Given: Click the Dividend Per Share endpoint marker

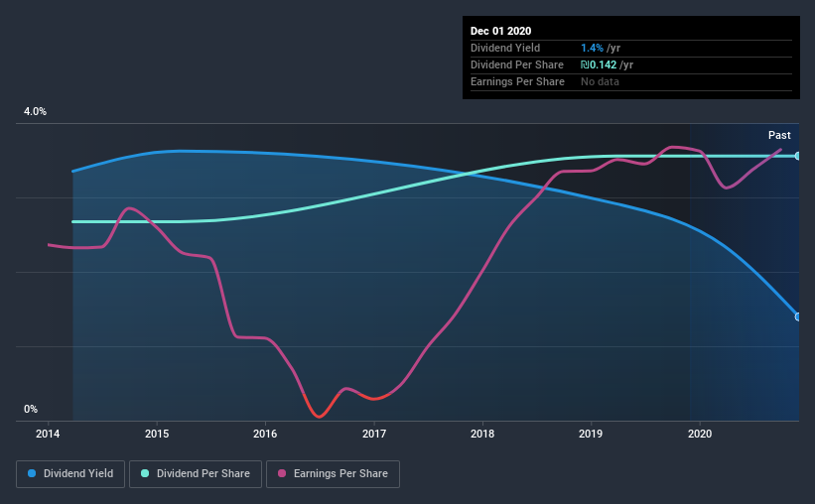Looking at the screenshot, I should (798, 156).
